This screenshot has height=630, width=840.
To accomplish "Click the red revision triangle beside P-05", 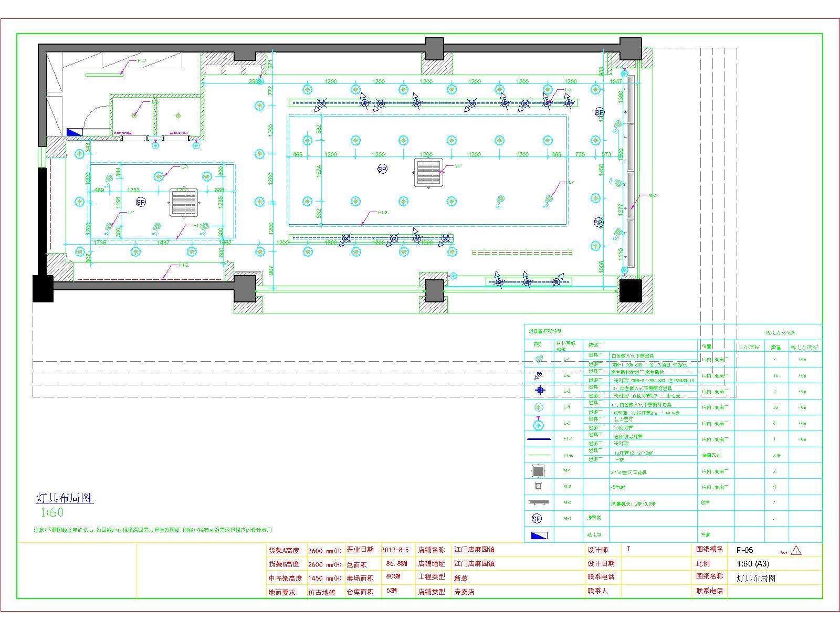I will (796, 551).
